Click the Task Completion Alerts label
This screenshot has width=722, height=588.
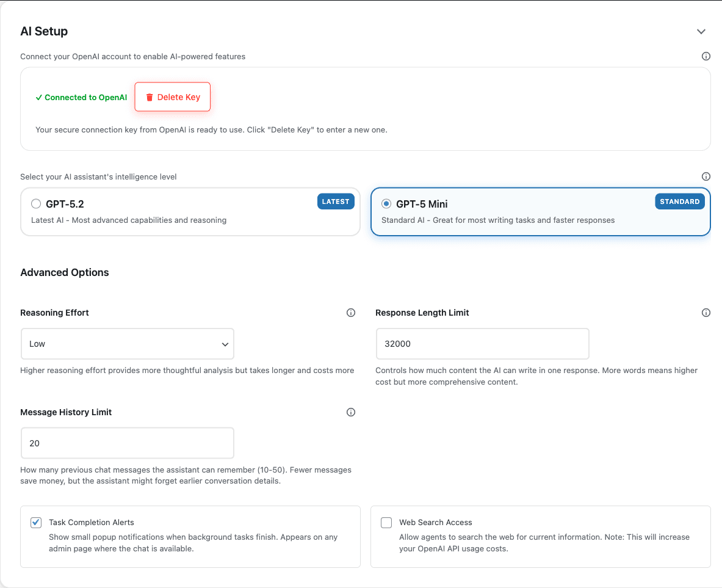tap(92, 522)
